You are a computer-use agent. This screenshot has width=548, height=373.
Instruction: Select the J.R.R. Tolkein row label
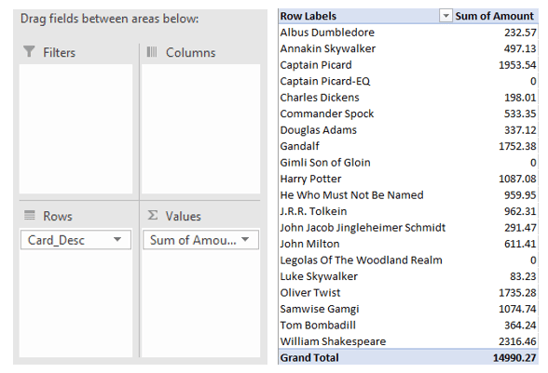pyautogui.click(x=313, y=211)
